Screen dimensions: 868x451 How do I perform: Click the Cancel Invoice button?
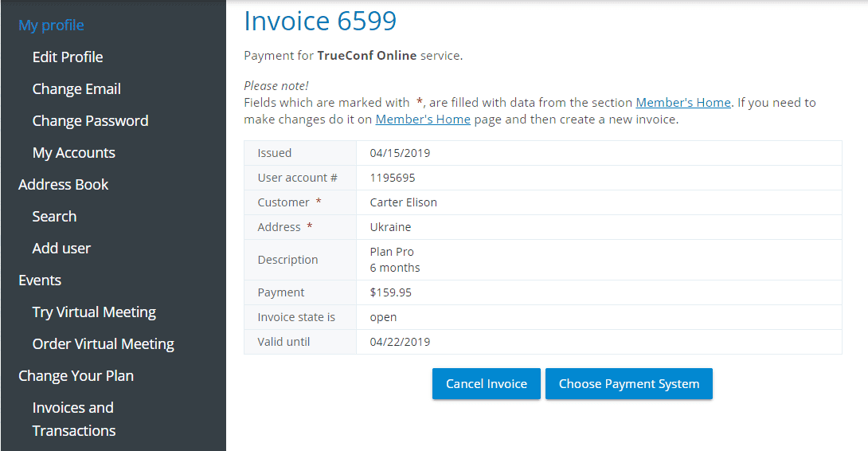click(x=486, y=383)
